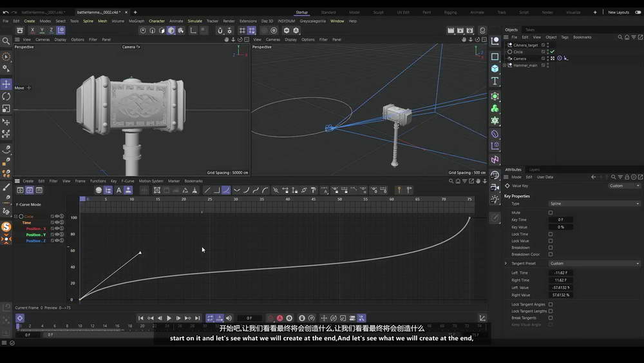Click the search magnifier icon at top left
The image size is (644, 363).
pos(6,41)
